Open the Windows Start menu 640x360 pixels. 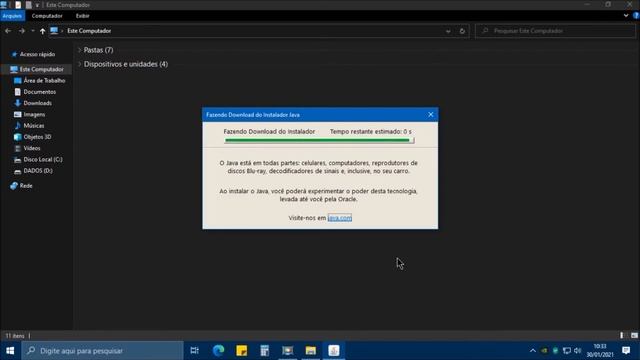click(10, 351)
